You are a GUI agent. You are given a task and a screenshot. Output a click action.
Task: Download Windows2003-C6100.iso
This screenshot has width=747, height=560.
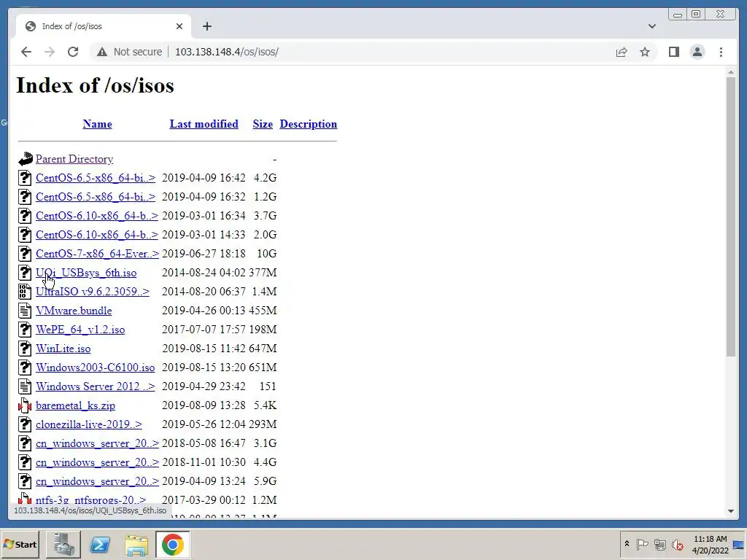pos(96,367)
